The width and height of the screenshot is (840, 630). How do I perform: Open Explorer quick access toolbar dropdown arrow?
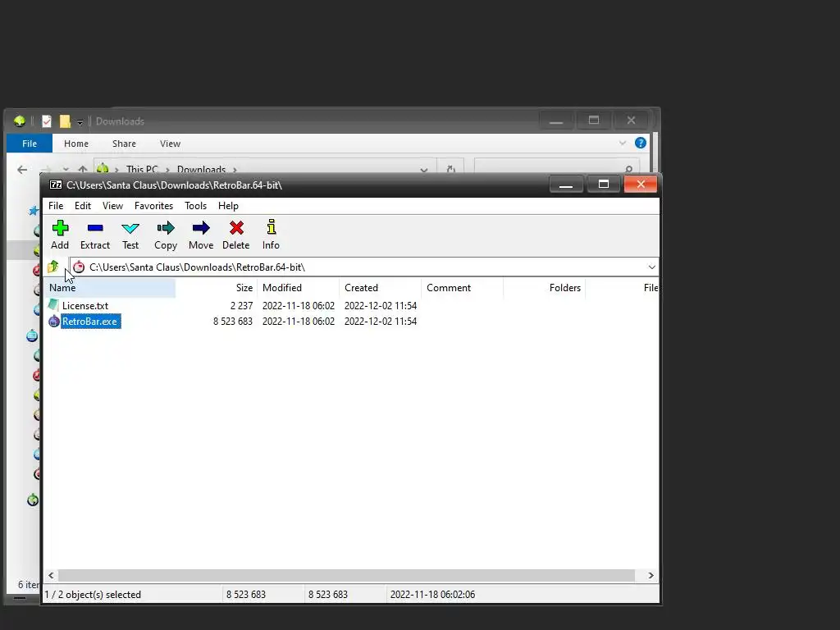tap(80, 123)
